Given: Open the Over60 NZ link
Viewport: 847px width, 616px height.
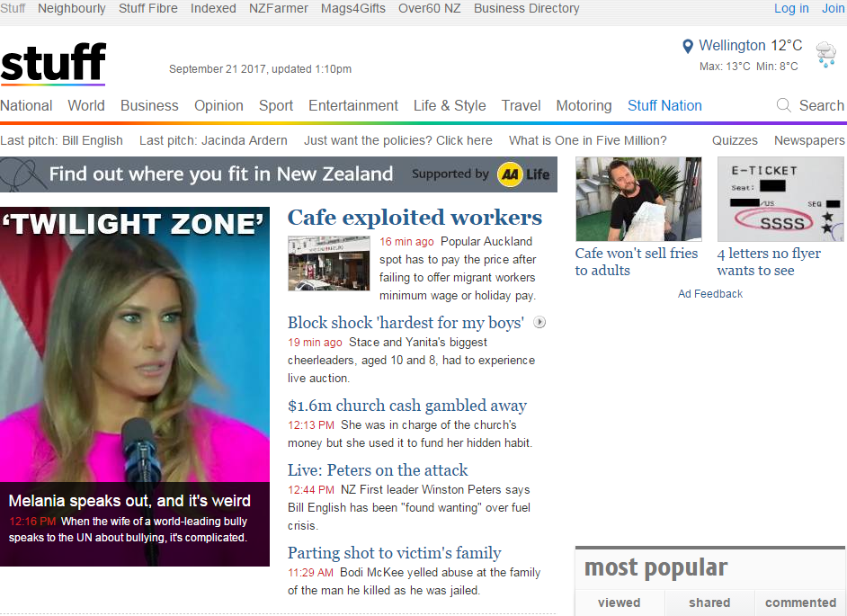Looking at the screenshot, I should pos(430,9).
